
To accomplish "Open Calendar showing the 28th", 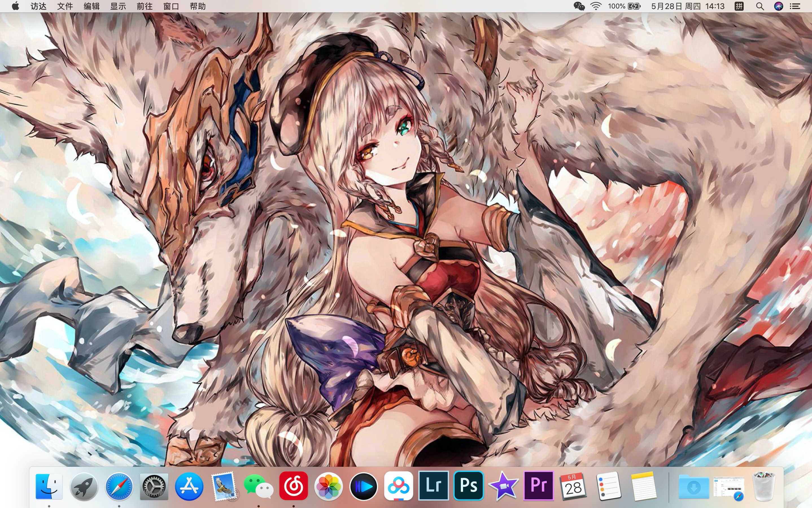I will 573,486.
